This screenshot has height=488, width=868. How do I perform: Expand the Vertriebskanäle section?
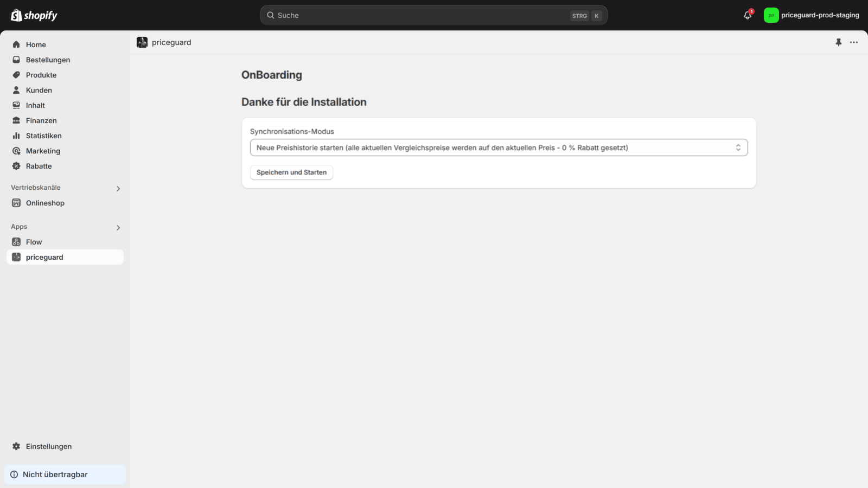(118, 188)
